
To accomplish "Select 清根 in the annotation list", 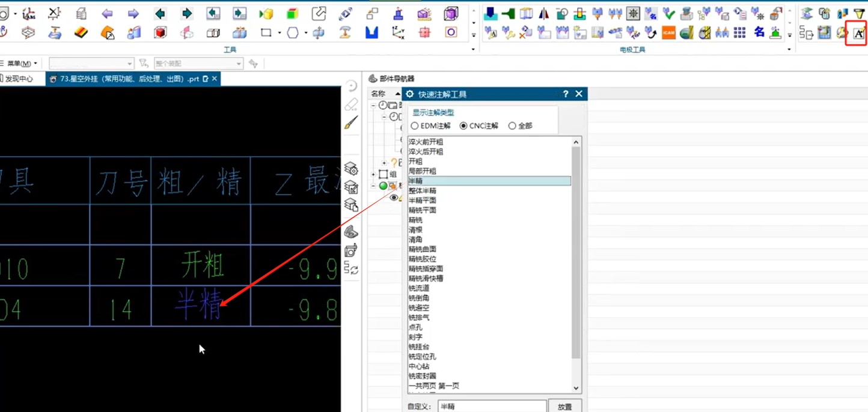I will [415, 229].
